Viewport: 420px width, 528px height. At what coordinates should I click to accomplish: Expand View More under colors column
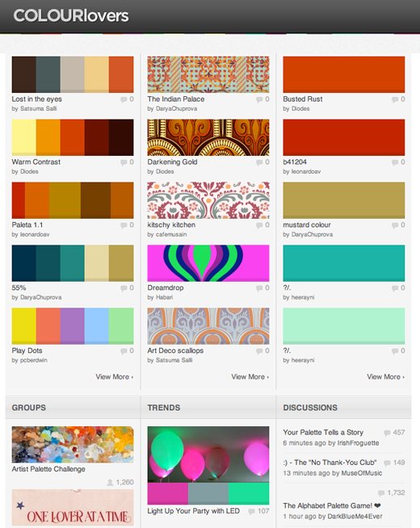[x=386, y=377]
